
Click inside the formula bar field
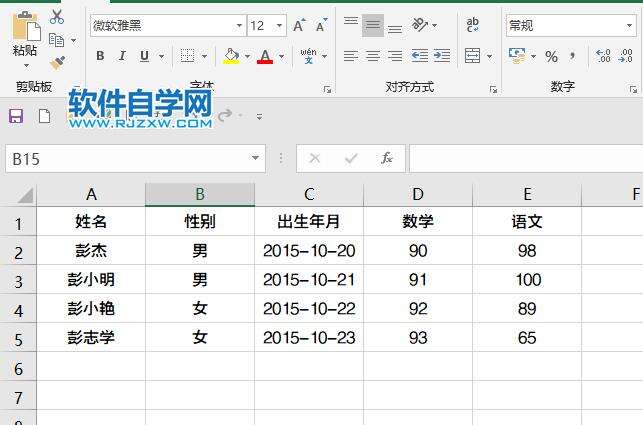pos(526,159)
